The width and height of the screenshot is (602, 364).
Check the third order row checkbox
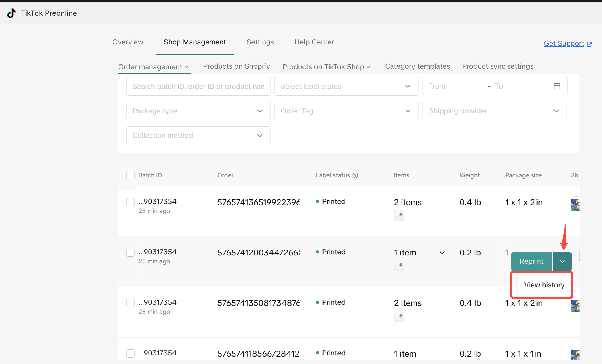(130, 303)
